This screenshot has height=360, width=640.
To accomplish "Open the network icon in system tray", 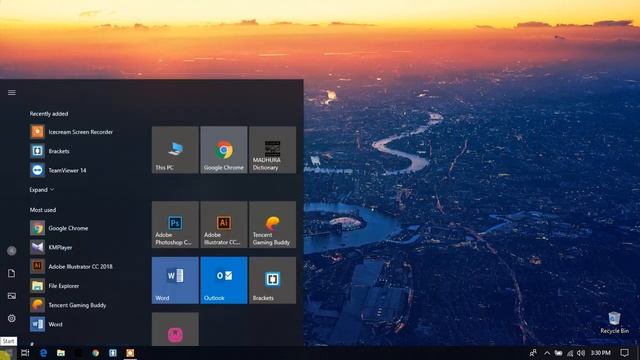I will 570,353.
